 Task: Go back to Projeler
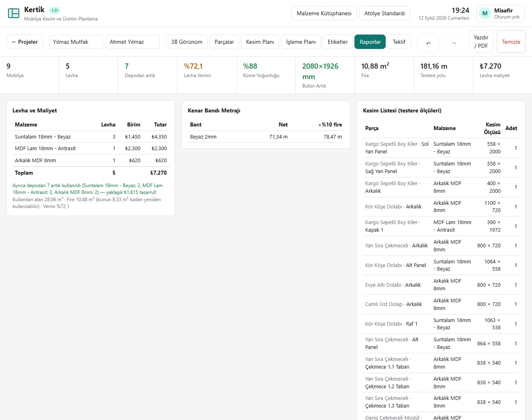point(25,42)
